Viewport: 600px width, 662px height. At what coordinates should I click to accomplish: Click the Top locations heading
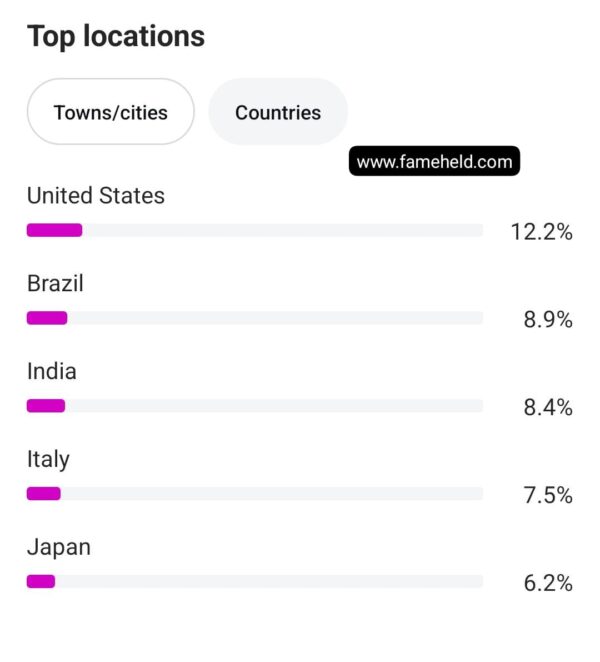pyautogui.click(x=116, y=37)
